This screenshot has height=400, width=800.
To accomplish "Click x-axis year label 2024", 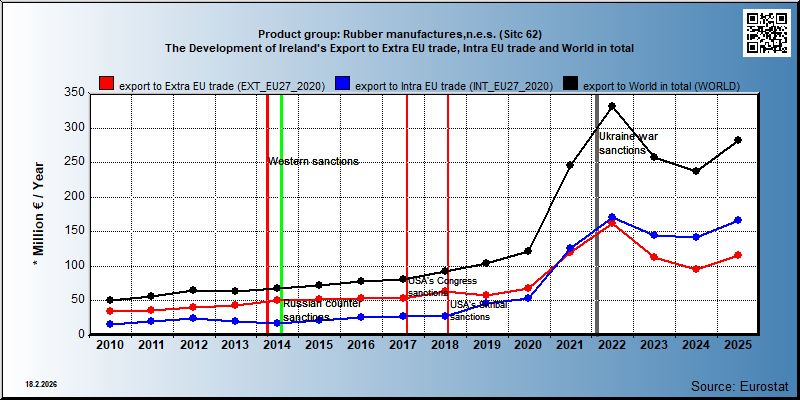I will click(695, 345).
